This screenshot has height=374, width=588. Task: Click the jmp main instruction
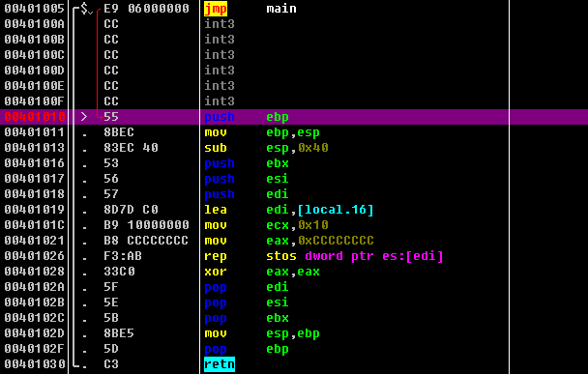coord(250,9)
